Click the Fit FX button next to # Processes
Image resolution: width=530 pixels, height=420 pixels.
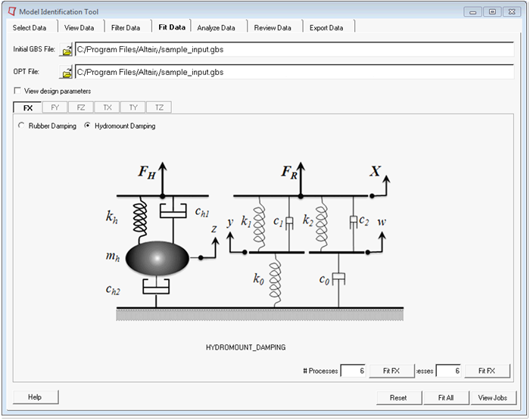pos(391,371)
